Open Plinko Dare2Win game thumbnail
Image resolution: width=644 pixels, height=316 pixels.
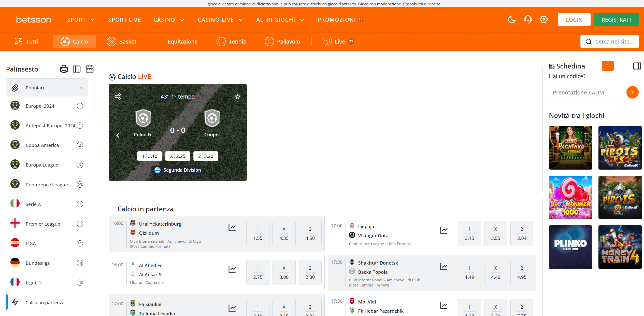(x=570, y=247)
